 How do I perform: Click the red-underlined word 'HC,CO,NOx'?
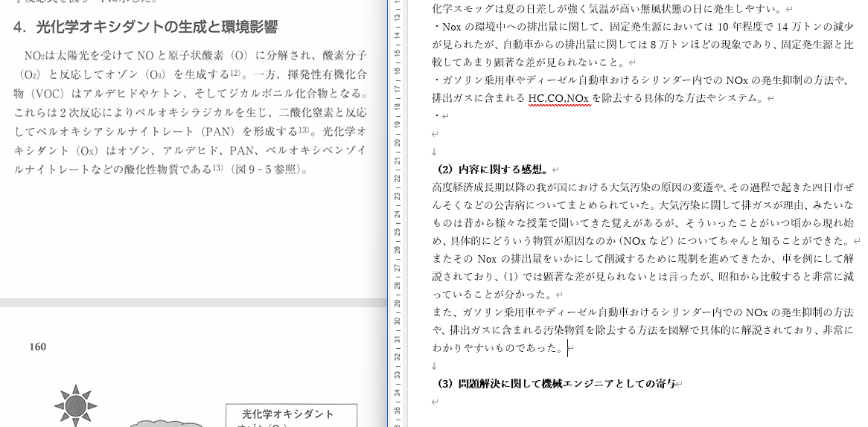pos(558,98)
